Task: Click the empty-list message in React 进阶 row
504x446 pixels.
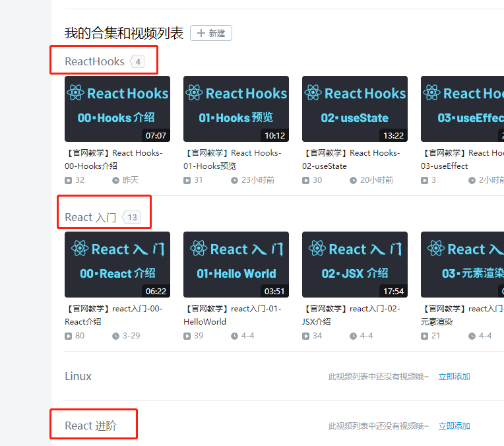Action: pyautogui.click(x=379, y=426)
